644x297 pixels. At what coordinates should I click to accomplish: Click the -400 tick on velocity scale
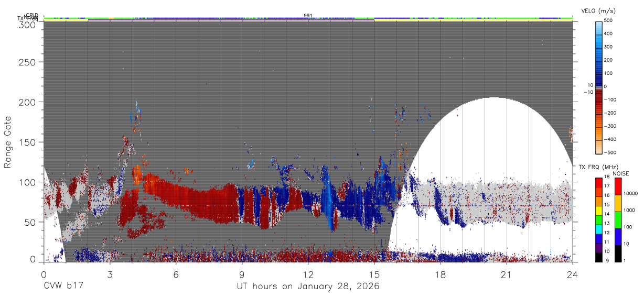[x=609, y=139]
